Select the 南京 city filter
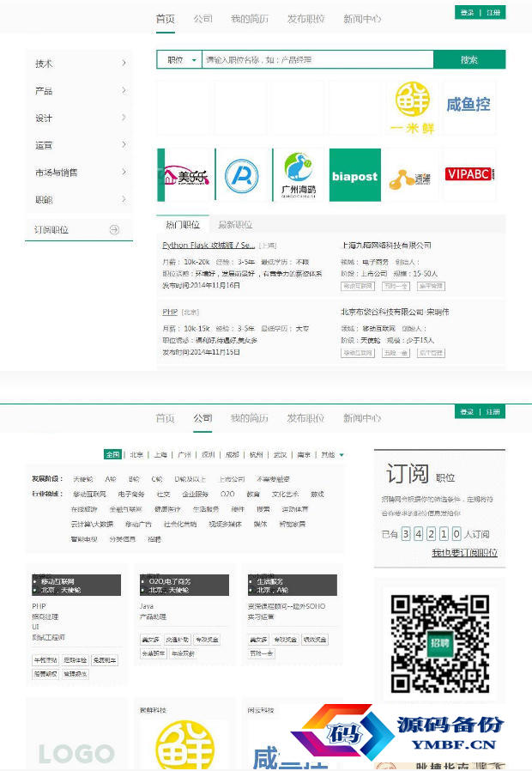532x771 pixels. click(304, 454)
